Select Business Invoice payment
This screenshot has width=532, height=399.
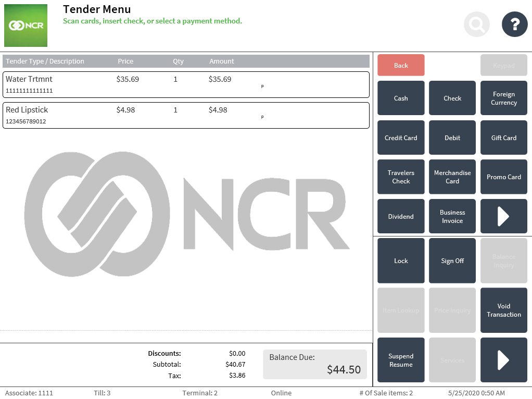[452, 216]
